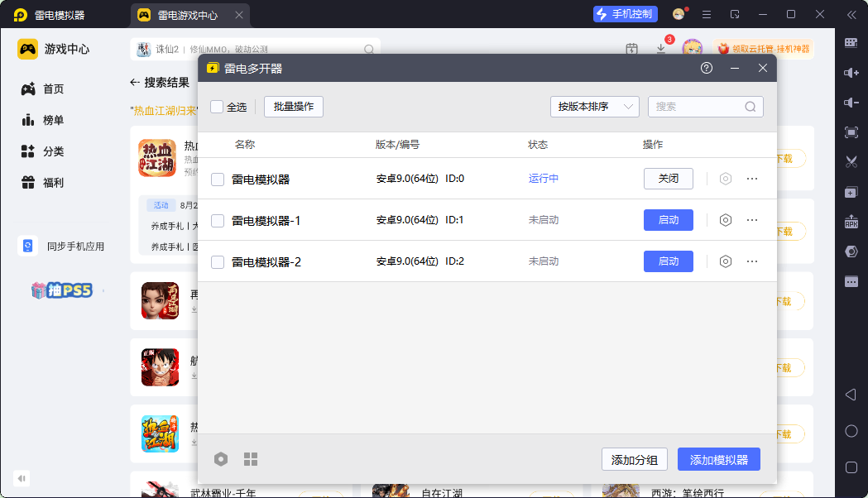Open the APK install icon
Screen dimensions: 868x498
[x=851, y=222]
